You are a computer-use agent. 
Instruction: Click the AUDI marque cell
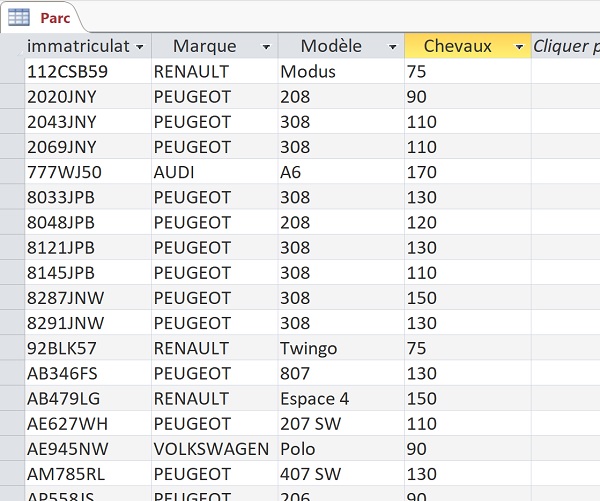coord(215,172)
